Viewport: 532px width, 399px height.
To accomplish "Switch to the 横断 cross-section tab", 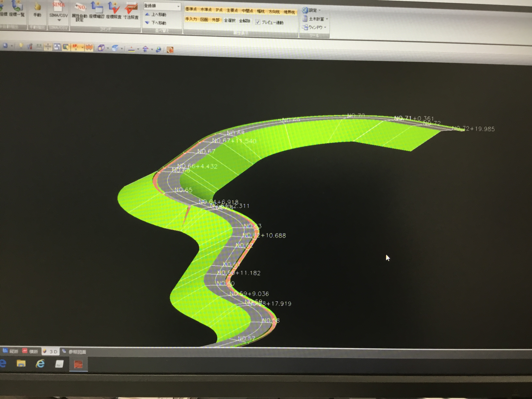I will (30, 351).
